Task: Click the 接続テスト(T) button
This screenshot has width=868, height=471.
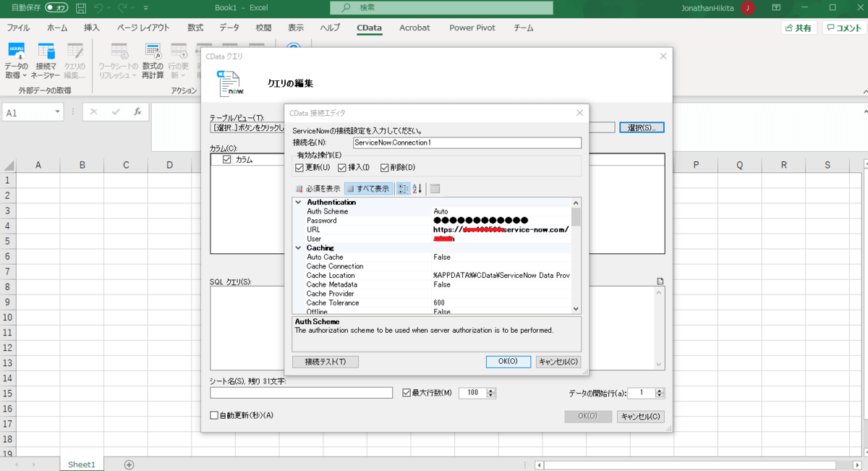Action: (325, 362)
